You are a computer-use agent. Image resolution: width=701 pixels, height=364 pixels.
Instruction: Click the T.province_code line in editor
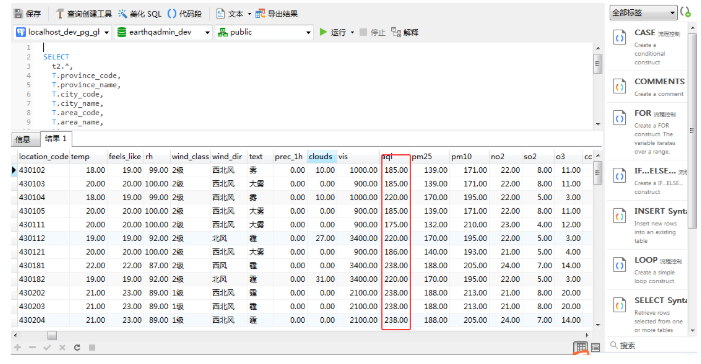click(86, 76)
